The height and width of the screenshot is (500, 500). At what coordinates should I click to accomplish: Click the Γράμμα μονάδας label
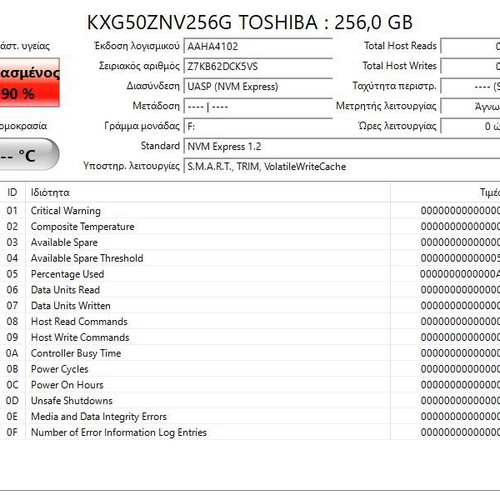point(142,126)
